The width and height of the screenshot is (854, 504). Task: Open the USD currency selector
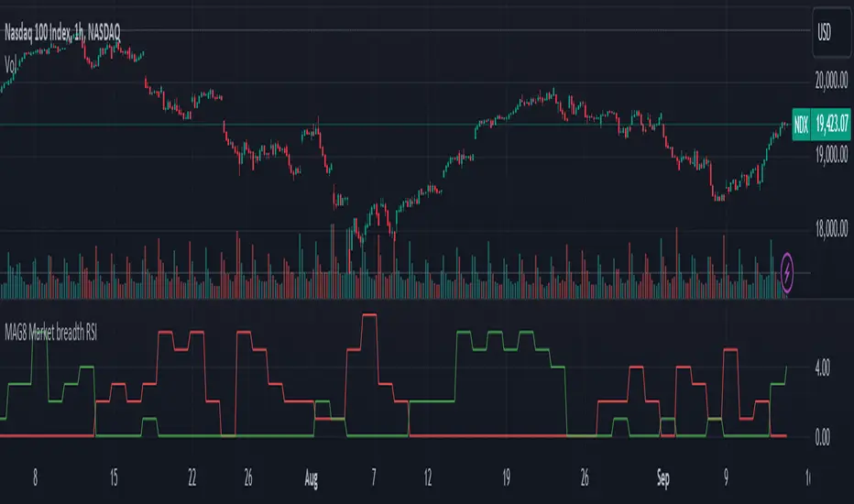coord(831,33)
